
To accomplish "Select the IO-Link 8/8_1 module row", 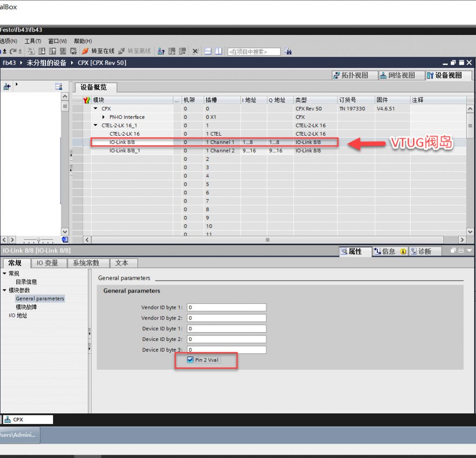I will coord(270,150).
